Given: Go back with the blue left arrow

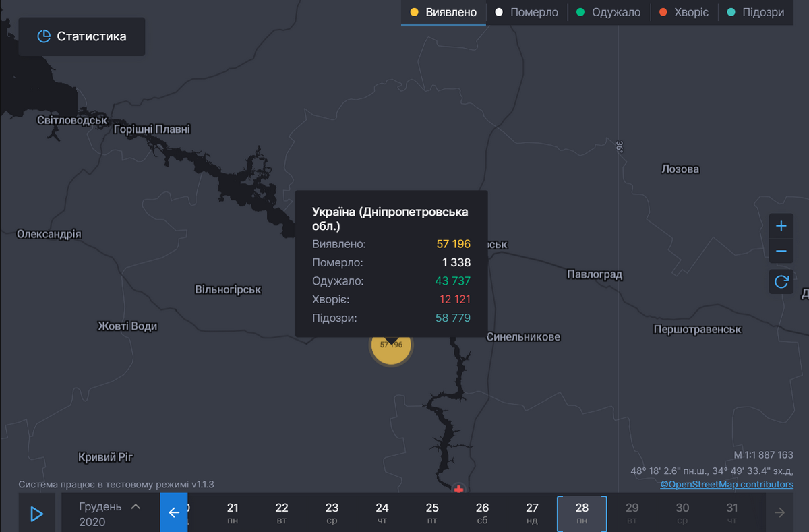Looking at the screenshot, I should [174, 513].
